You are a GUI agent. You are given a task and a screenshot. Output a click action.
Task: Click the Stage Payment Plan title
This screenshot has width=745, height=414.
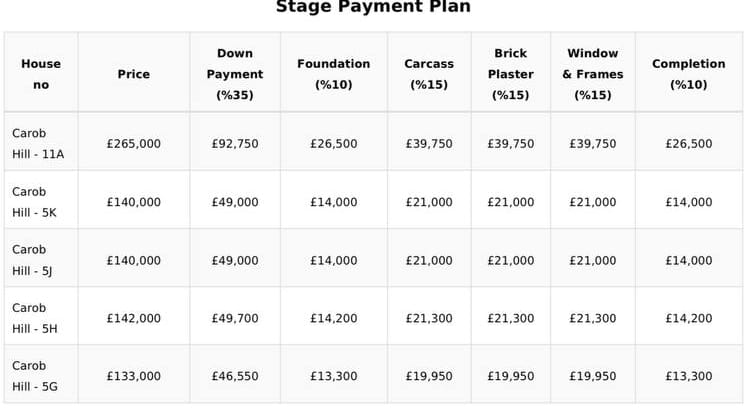[373, 7]
